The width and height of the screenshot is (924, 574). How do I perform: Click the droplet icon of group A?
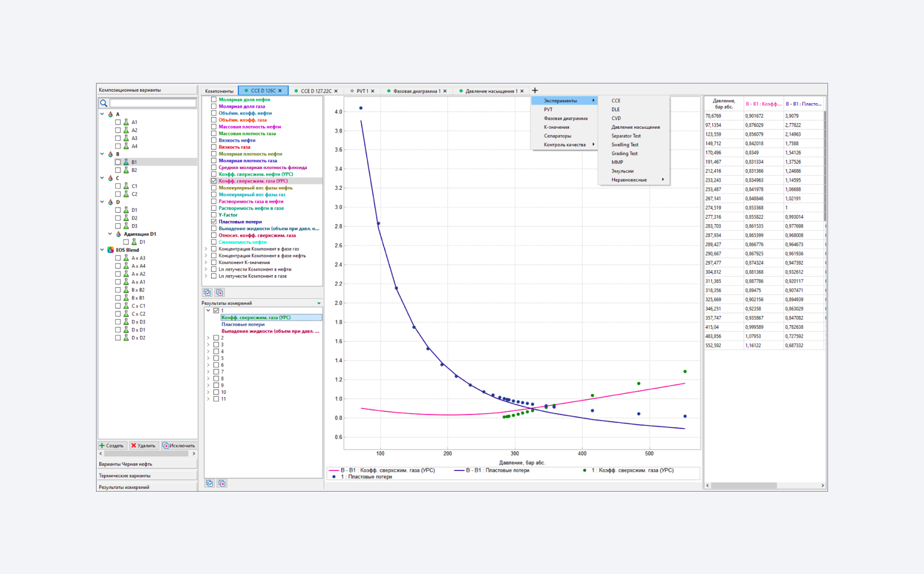111,115
